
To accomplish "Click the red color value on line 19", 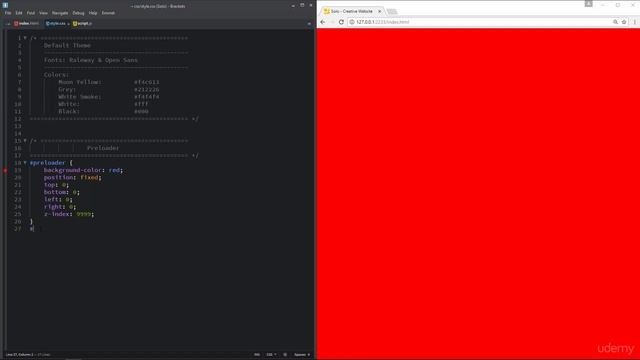I will tap(114, 170).
